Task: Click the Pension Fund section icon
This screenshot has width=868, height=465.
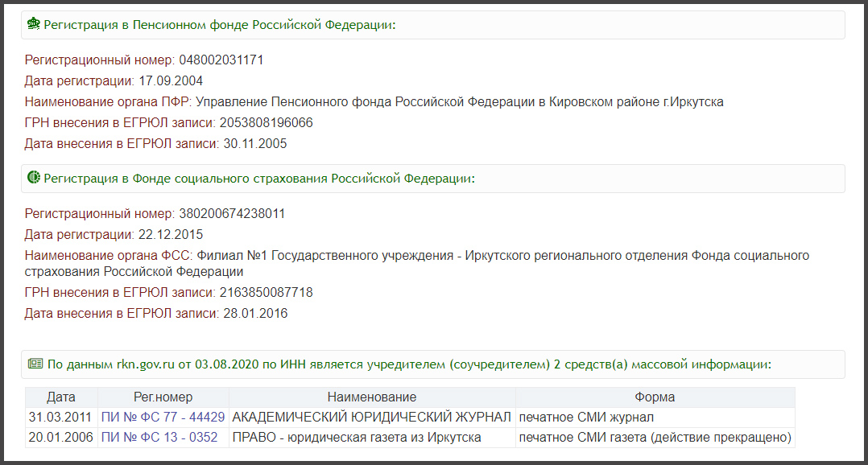Action: pos(34,25)
